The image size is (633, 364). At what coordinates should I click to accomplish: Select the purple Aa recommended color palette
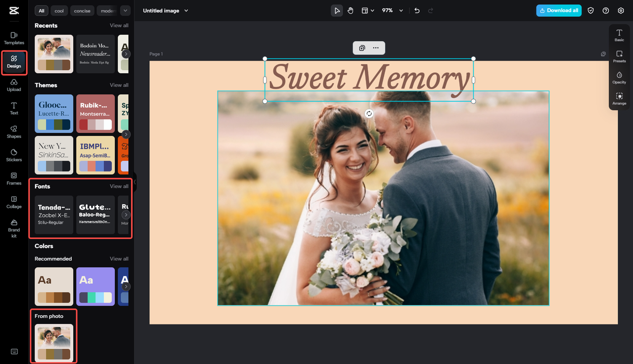pos(95,286)
